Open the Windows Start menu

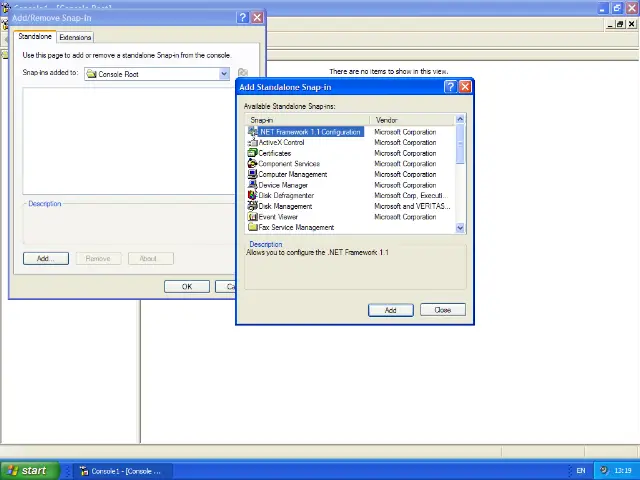[x=27, y=470]
